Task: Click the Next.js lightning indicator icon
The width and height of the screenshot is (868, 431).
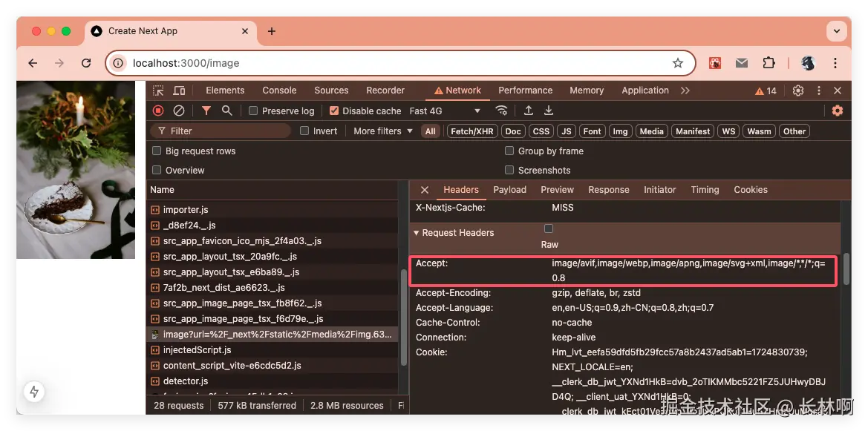Action: (x=34, y=392)
